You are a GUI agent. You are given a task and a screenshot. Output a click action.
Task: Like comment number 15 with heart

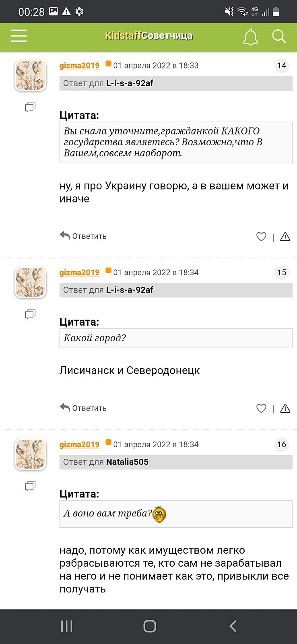(261, 409)
